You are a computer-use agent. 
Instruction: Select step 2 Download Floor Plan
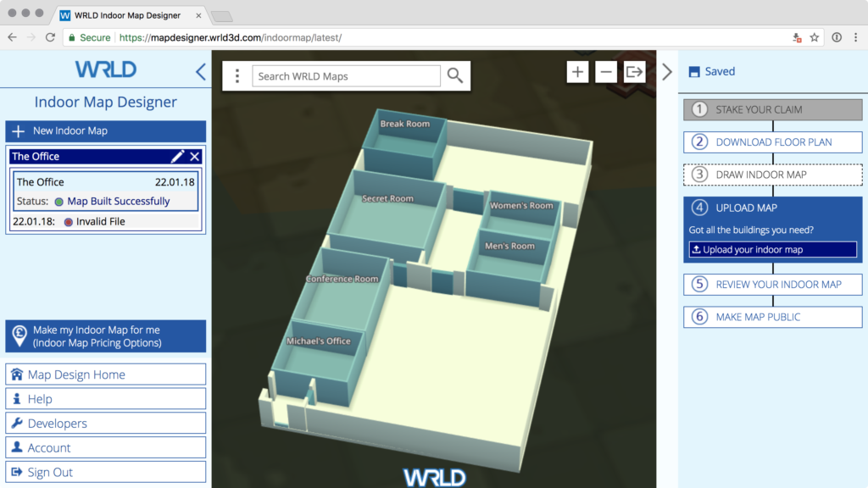pos(773,142)
